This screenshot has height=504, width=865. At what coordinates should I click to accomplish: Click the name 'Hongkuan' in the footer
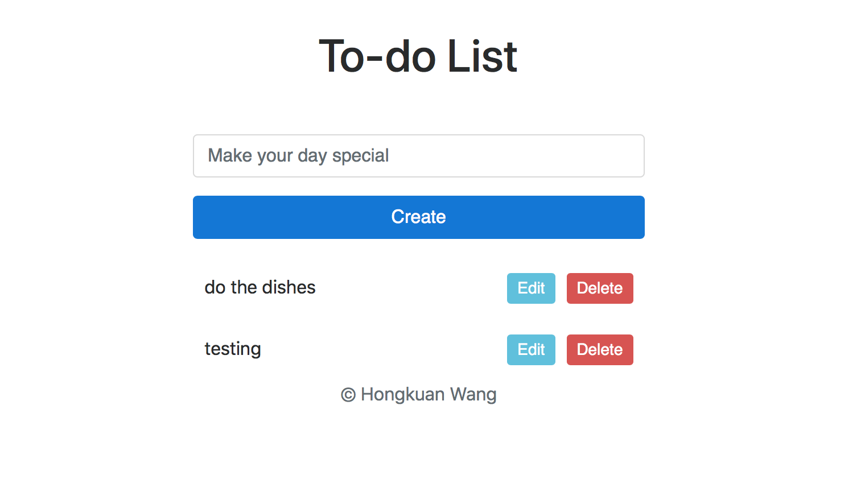click(403, 394)
